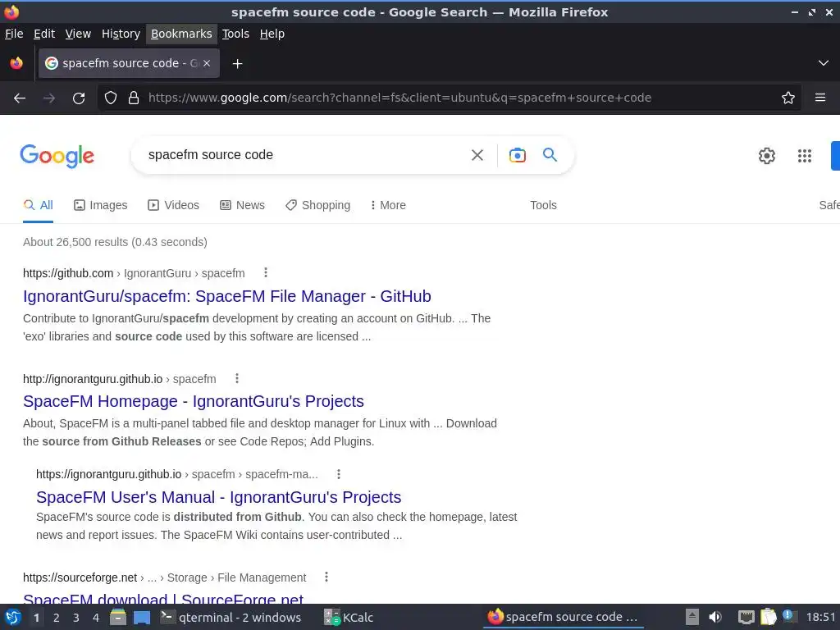The height and width of the screenshot is (630, 840).
Task: Open SpaceFM download SourceForge link
Action: tap(163, 599)
